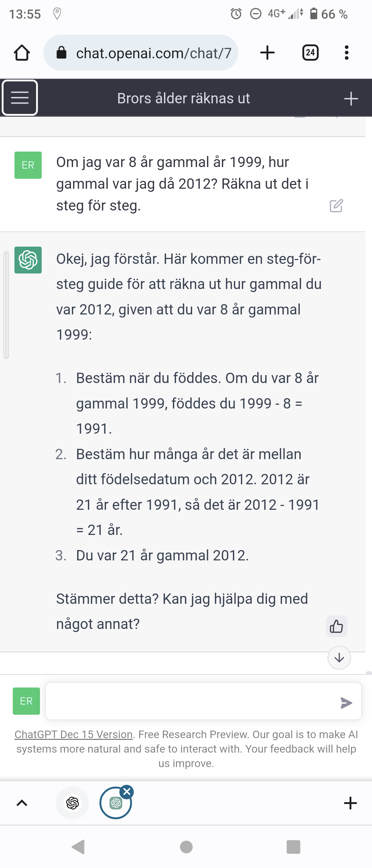The height and width of the screenshot is (868, 372).
Task: Open the browser three-dot menu
Action: point(347,53)
